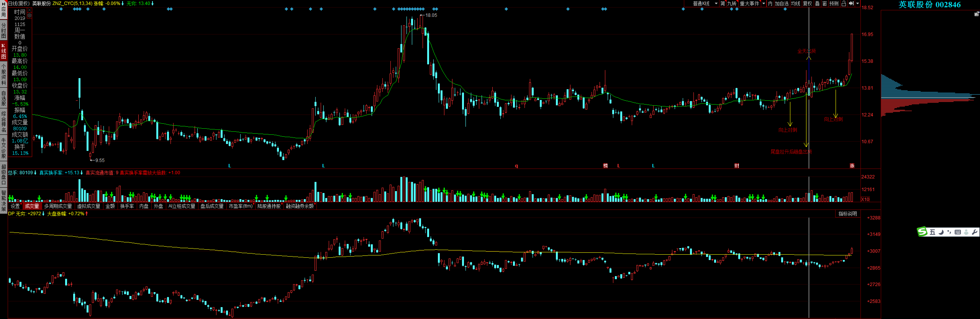Click the Sogou wrench toolbox icon

click(x=974, y=232)
